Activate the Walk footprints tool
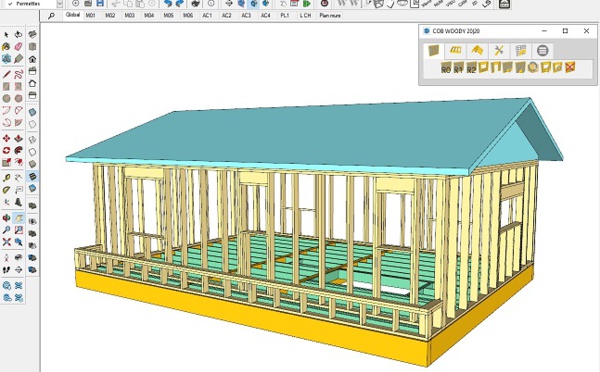 point(6,270)
